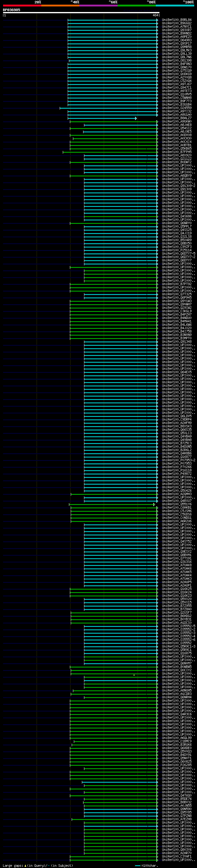This screenshot has height=868, width=197.
Task: Click the green alignment bar for B7FPH5
Action: point(110,152)
